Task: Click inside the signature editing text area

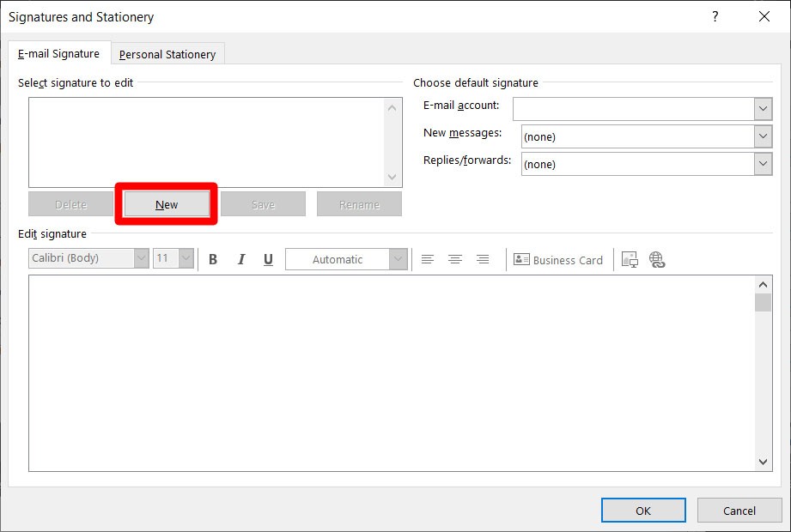Action: 391,373
